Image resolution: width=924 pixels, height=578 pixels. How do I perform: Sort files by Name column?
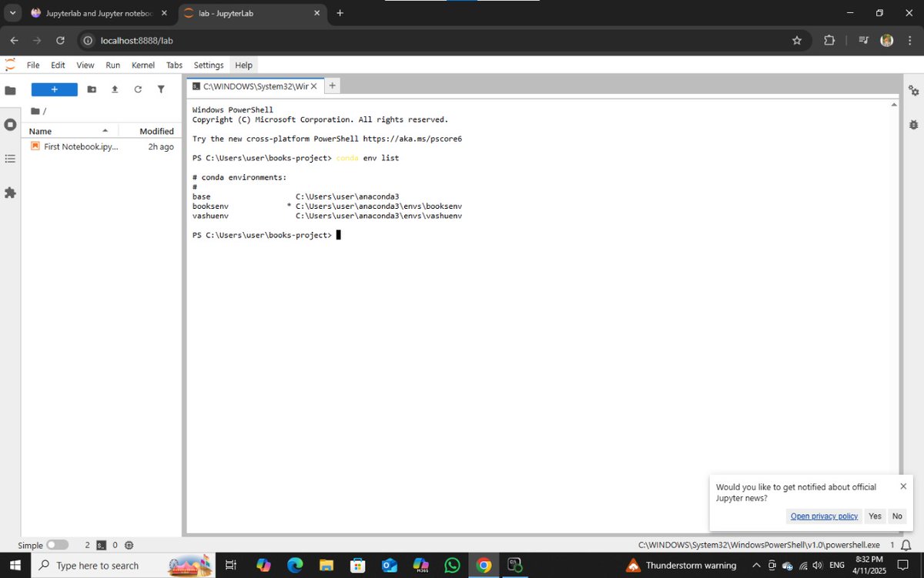(69, 131)
